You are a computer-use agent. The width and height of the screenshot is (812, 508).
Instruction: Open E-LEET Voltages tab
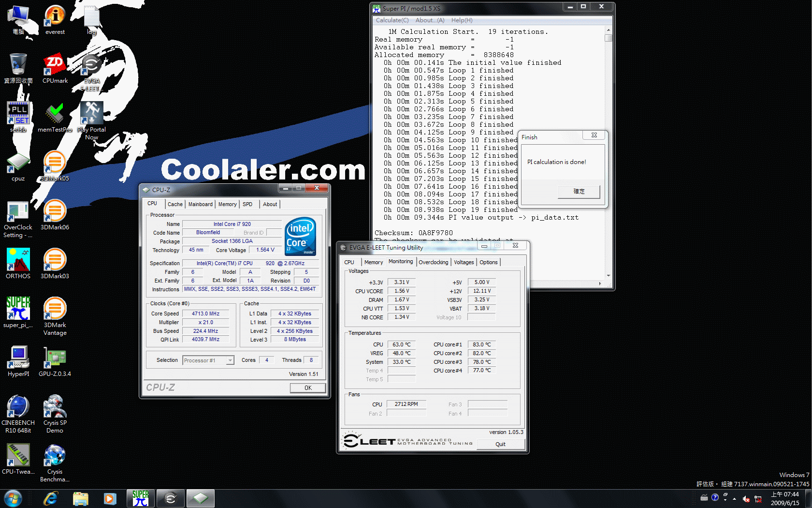464,262
